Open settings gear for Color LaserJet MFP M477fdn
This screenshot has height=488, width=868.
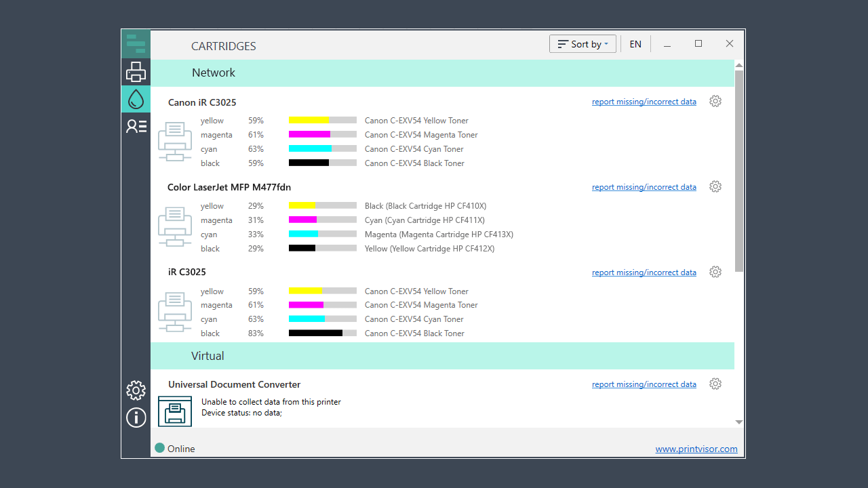tap(715, 187)
